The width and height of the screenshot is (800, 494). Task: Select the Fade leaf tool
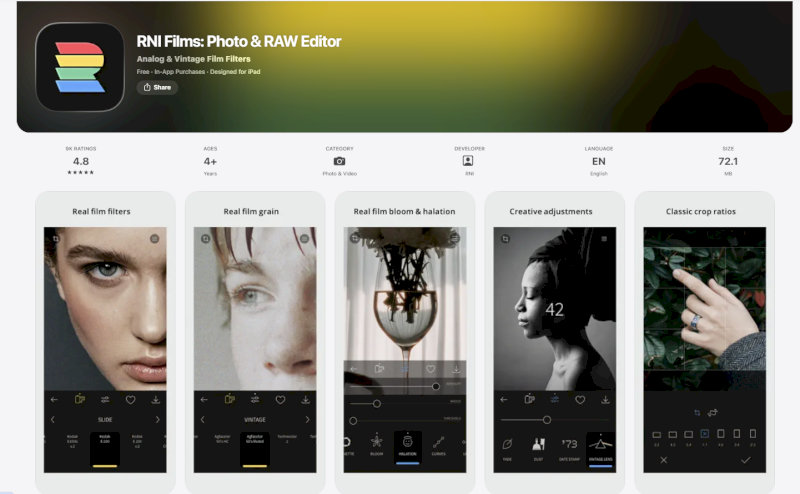point(507,448)
